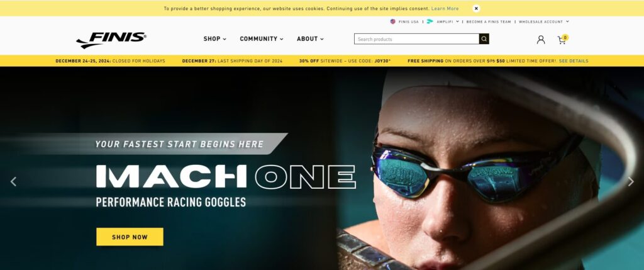
Task: Click the search magnifier button
Action: pyautogui.click(x=484, y=39)
